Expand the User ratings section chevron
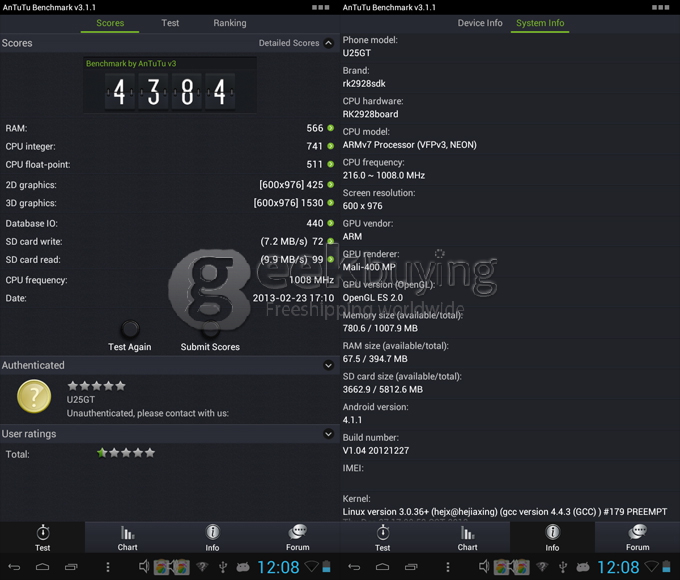 tap(329, 434)
